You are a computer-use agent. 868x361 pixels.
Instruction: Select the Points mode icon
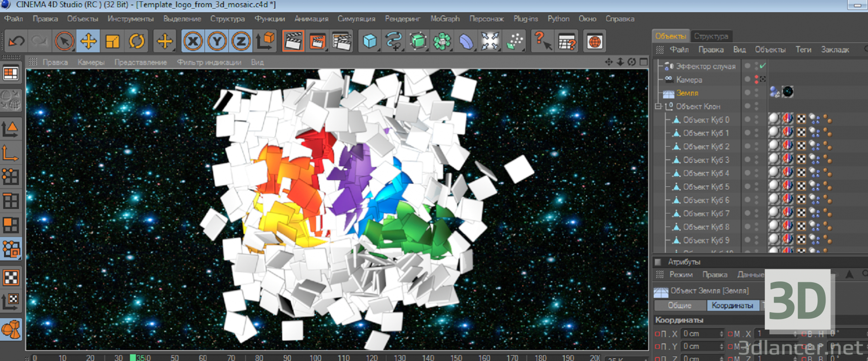pos(11,176)
